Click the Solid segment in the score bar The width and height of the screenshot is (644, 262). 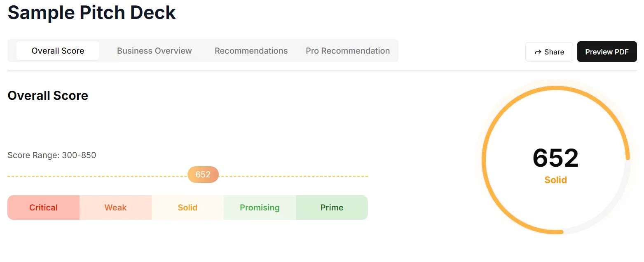(x=187, y=208)
